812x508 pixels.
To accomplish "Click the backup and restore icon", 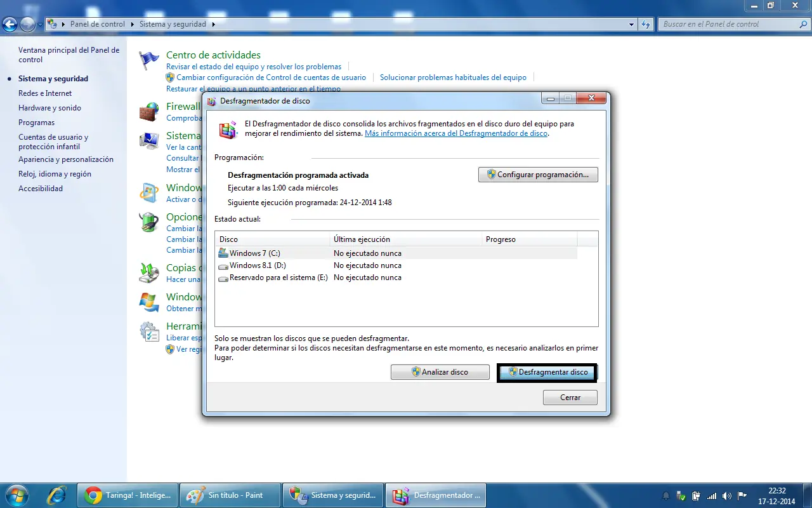I will [149, 272].
